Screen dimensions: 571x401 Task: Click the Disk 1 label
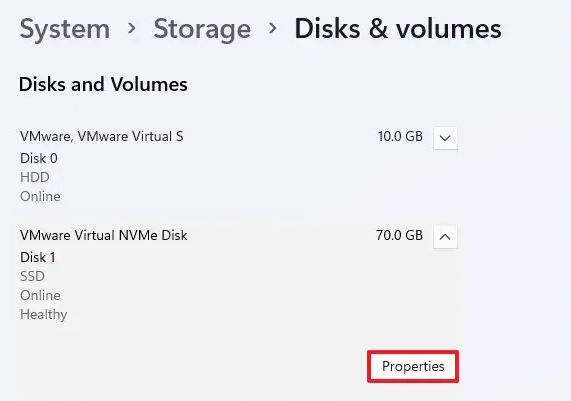(x=38, y=257)
